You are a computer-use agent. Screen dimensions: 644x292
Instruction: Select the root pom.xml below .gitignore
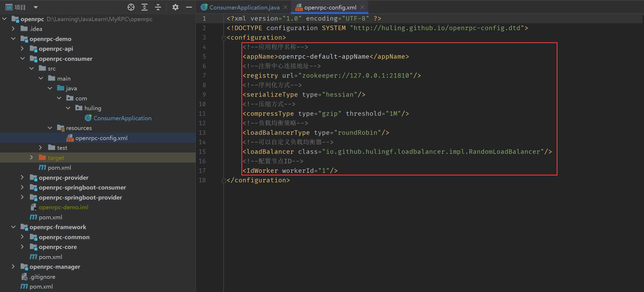[x=41, y=286]
